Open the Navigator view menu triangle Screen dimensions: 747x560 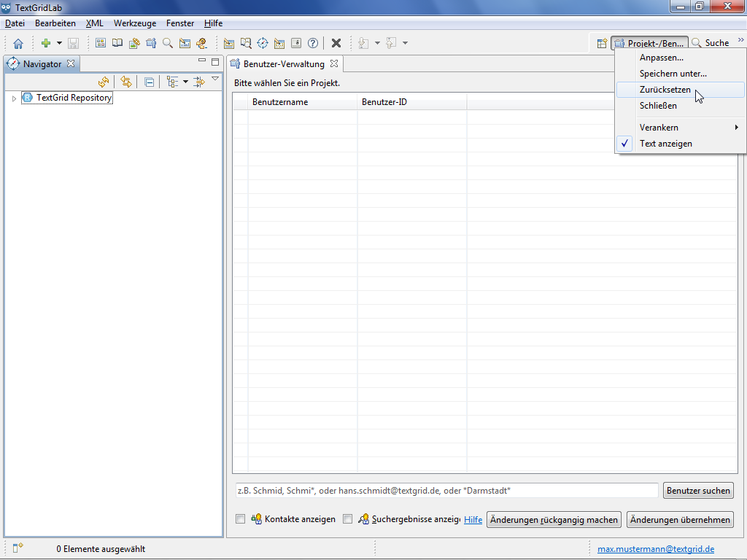pyautogui.click(x=215, y=79)
